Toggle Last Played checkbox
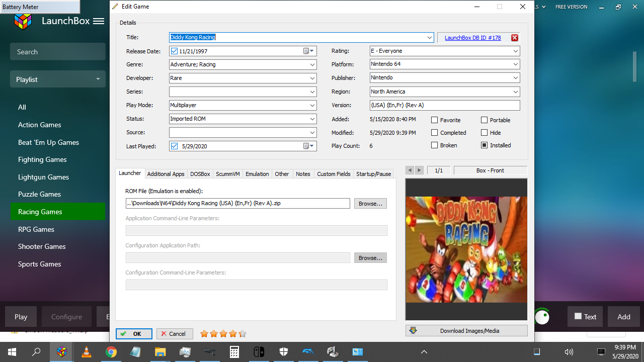This screenshot has height=362, width=644. tap(174, 146)
